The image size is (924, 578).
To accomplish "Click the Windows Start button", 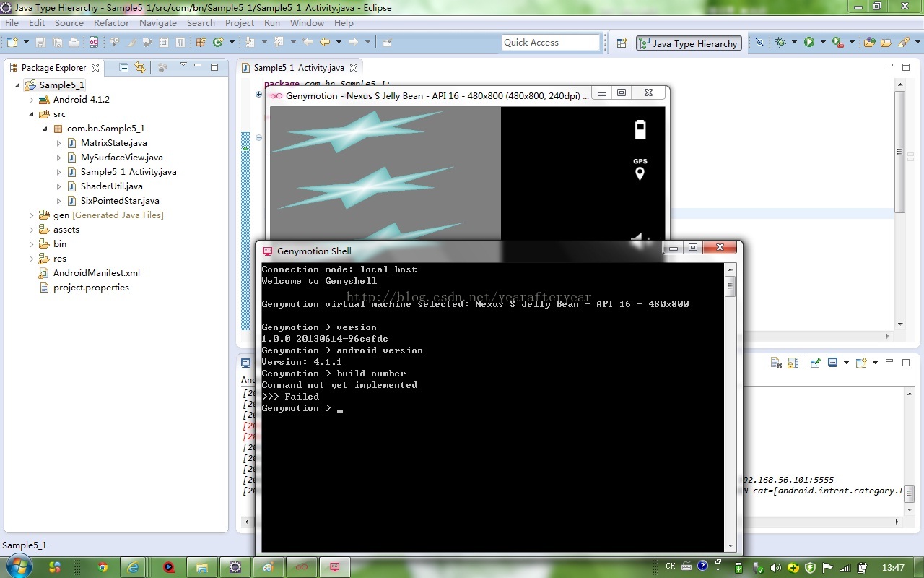I will (x=17, y=566).
